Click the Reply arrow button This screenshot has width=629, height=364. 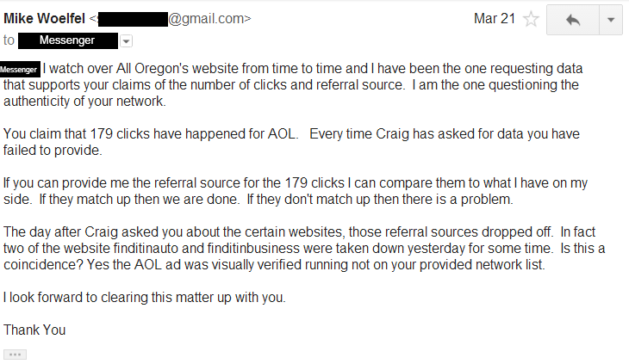tap(573, 20)
